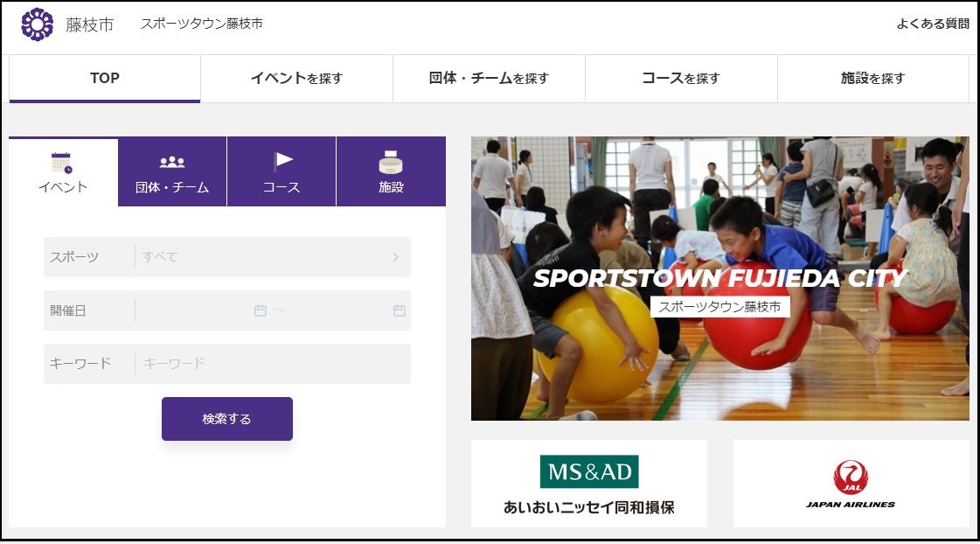The width and height of the screenshot is (980, 544).
Task: Click the group people Team icon
Action: 172,163
